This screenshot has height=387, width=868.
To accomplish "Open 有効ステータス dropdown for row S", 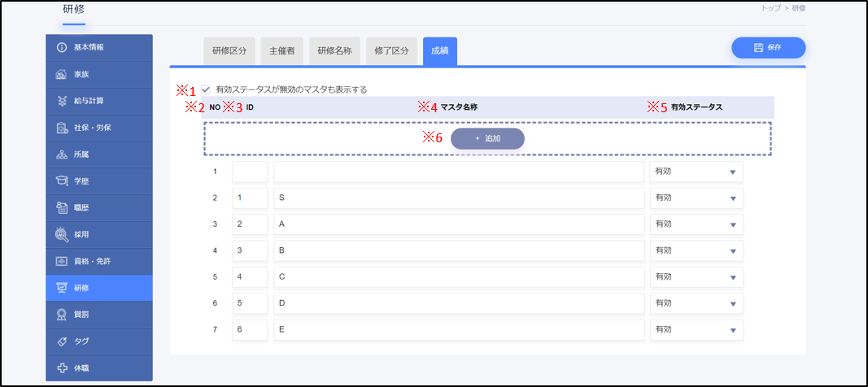I will click(x=696, y=198).
